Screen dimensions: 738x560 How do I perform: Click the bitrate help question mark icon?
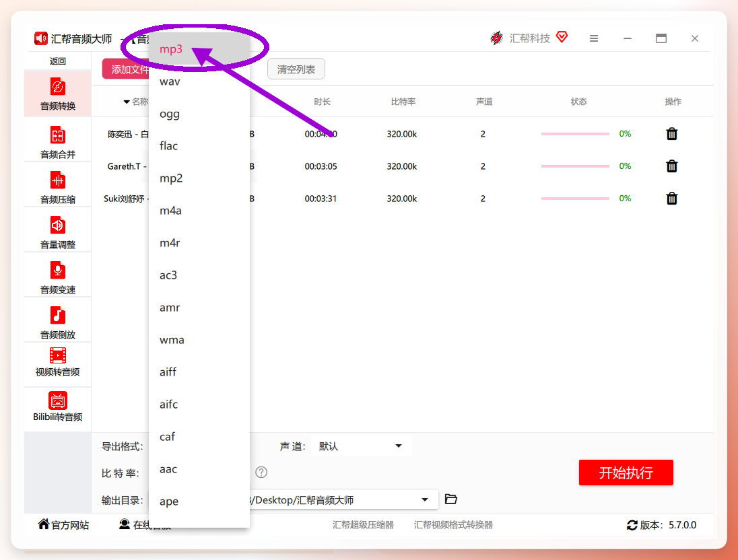[261, 473]
